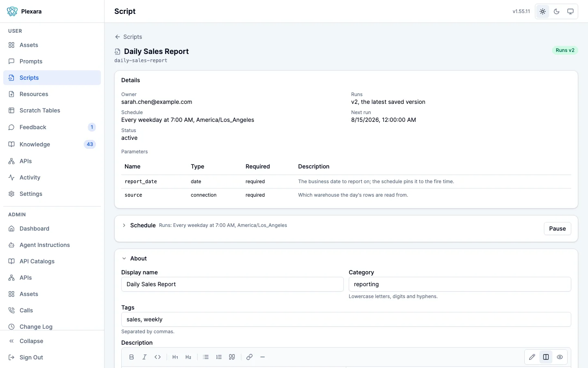Screen dimensions: 588x368
Task: Open Change Log page
Action: coord(52,326)
